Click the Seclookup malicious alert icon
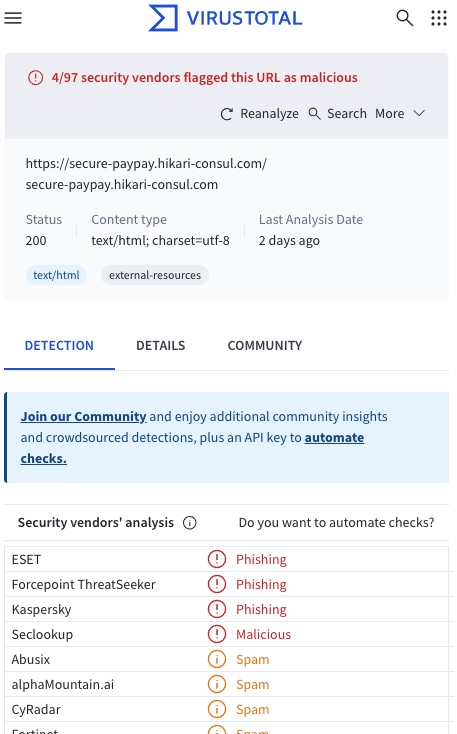Screen dimensions: 457x734 [x=216, y=634]
